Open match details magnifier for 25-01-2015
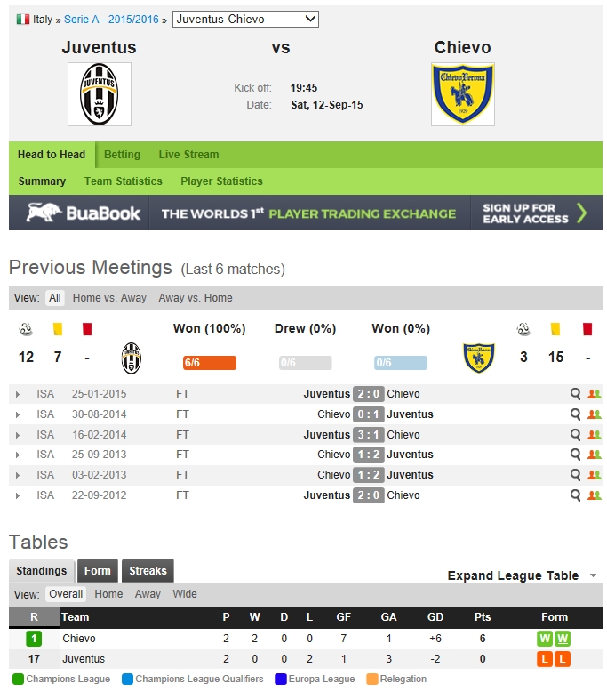Screen dimensions: 607x700 tap(576, 394)
